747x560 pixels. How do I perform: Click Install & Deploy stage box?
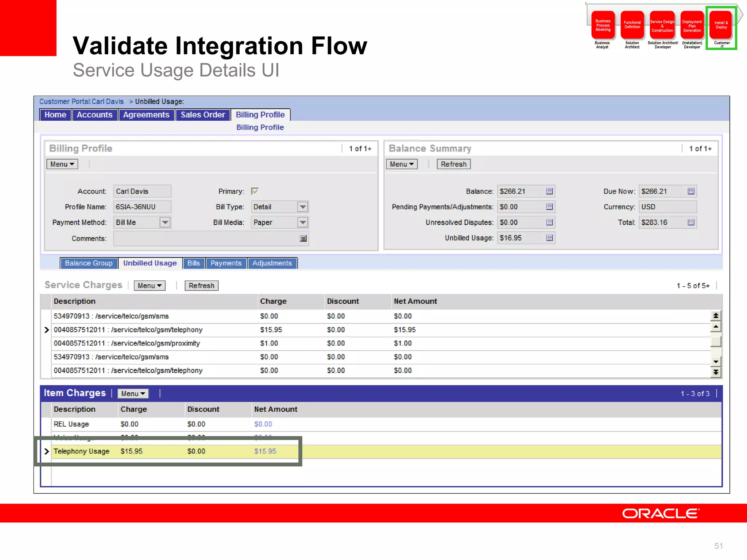pos(721,25)
